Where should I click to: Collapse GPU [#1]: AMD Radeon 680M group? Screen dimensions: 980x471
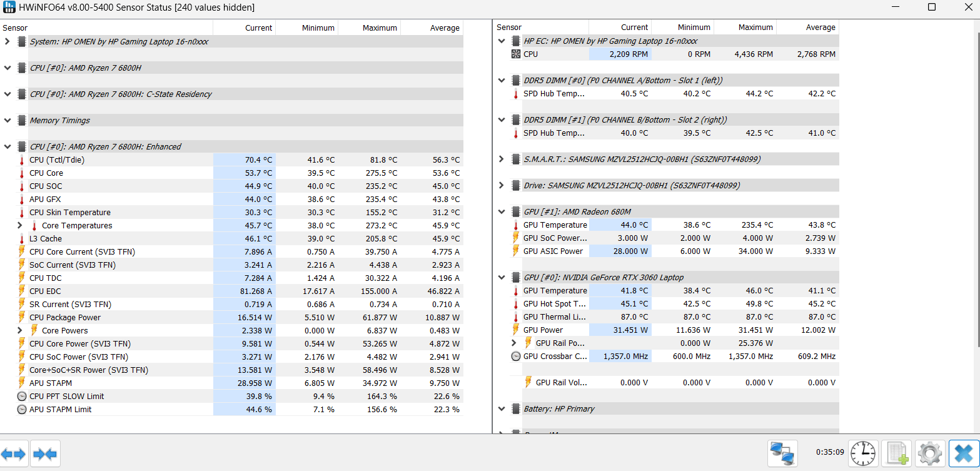click(x=502, y=211)
